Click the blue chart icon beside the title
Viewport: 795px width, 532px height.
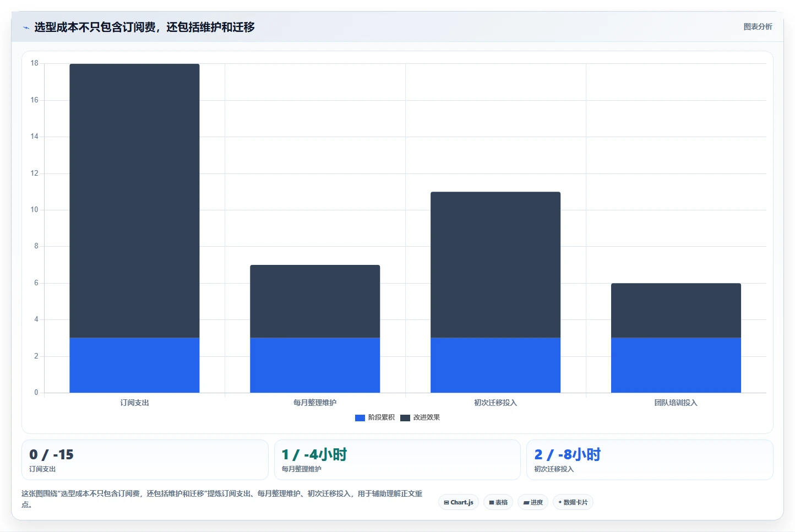click(x=26, y=27)
